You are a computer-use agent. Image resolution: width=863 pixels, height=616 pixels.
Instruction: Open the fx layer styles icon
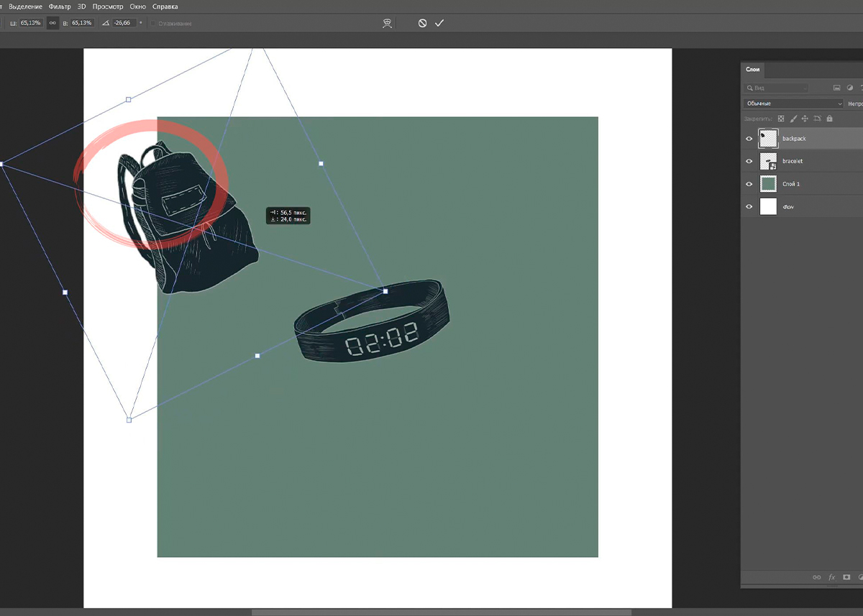tap(832, 577)
